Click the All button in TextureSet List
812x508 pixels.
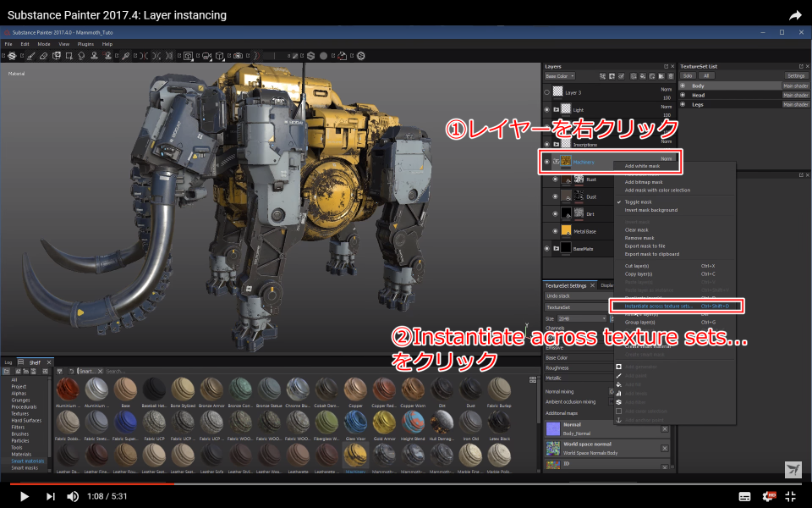click(x=705, y=75)
